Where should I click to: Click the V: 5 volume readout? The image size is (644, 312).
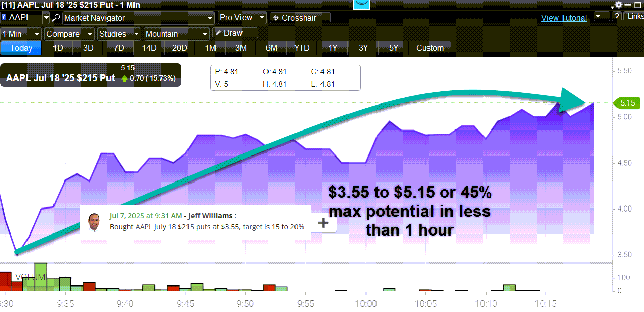point(222,84)
